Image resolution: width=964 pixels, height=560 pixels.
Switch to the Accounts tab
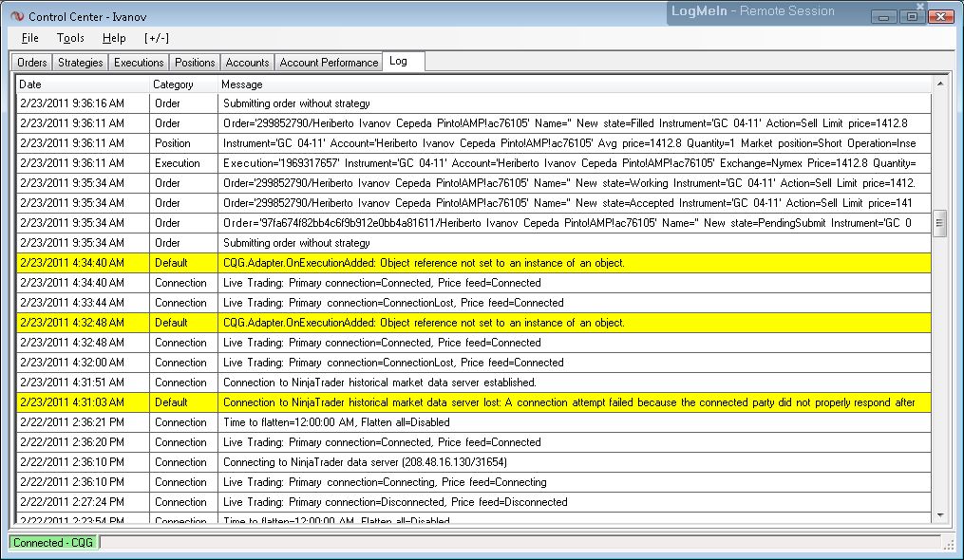pos(247,62)
